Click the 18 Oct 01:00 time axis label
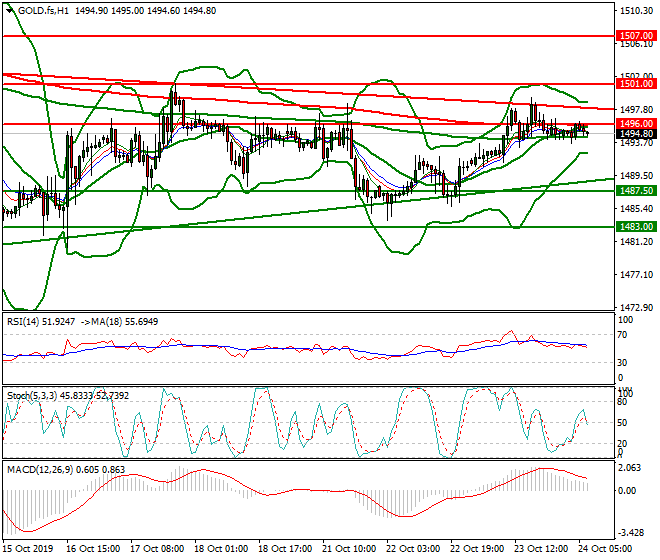 tap(221, 549)
